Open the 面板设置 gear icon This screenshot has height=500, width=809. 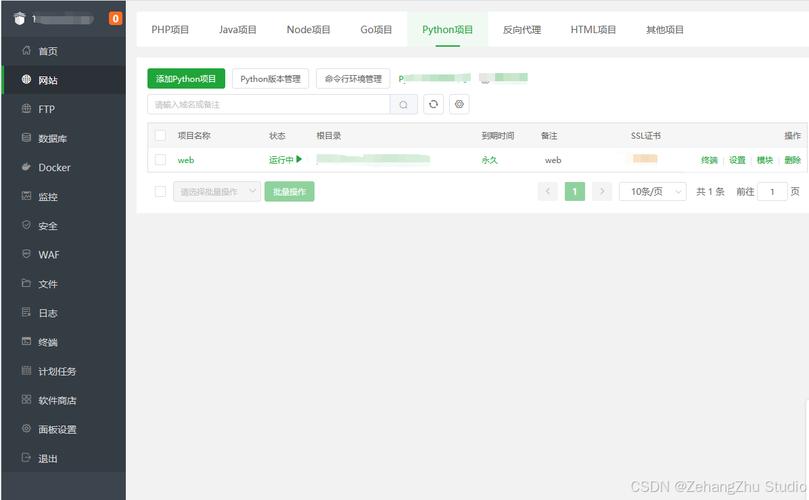[26, 429]
